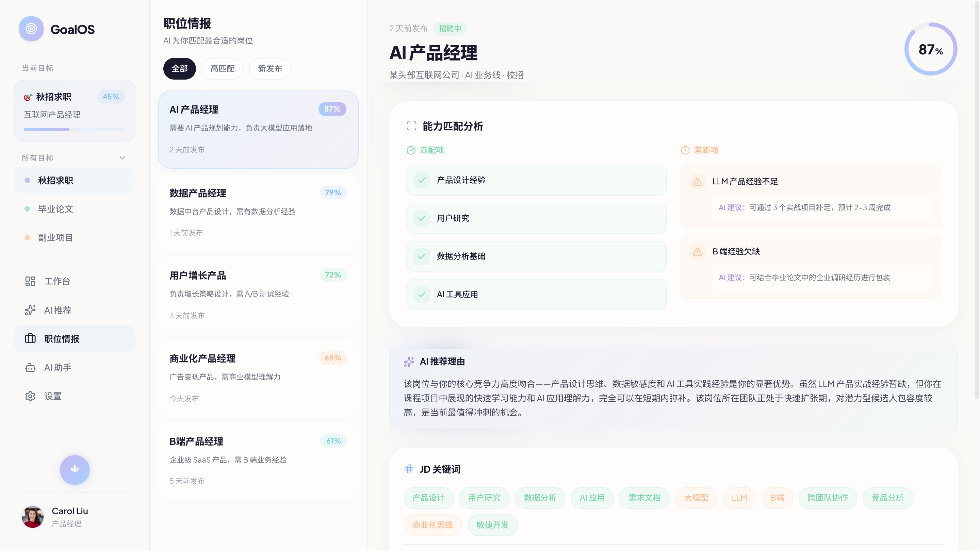980x551 pixels.
Task: Open AI 助手 in the sidebar
Action: coord(75,367)
